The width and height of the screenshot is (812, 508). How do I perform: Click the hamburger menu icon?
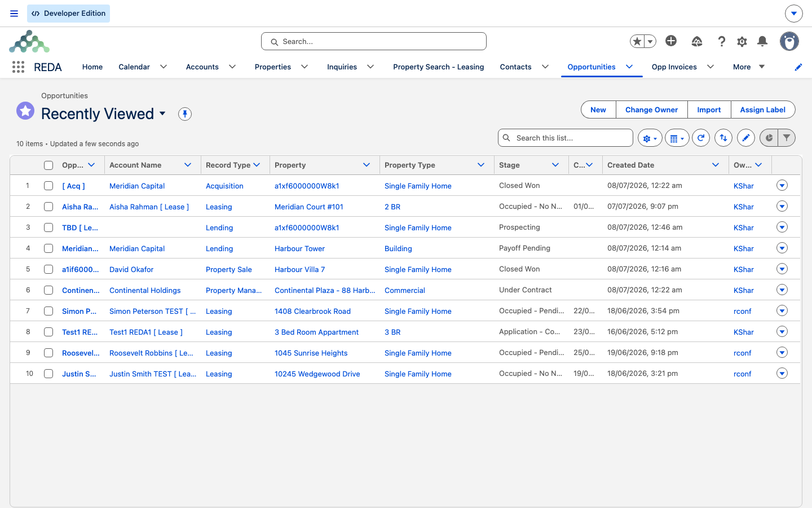(x=14, y=14)
